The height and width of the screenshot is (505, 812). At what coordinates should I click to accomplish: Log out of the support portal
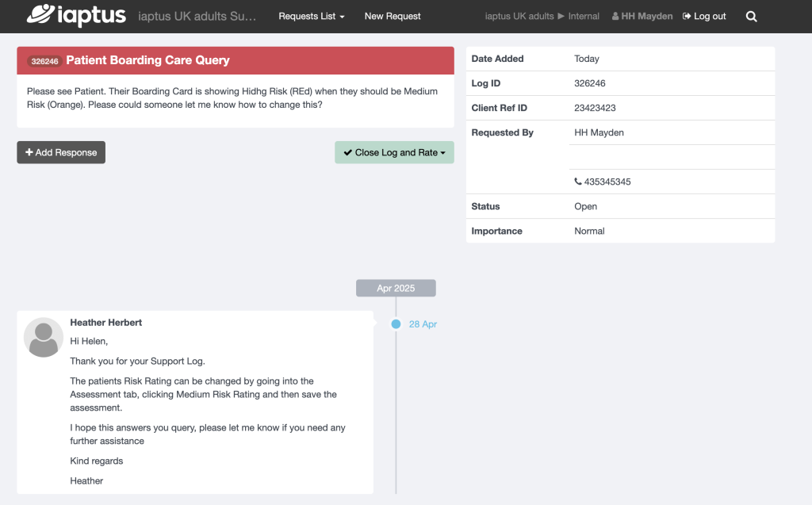pyautogui.click(x=704, y=16)
